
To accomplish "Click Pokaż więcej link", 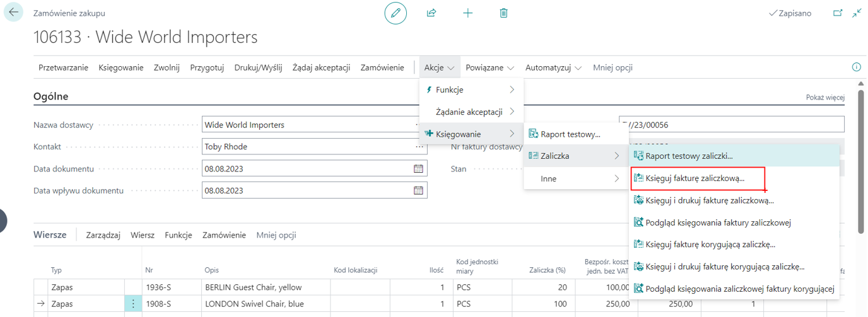I will tap(824, 98).
